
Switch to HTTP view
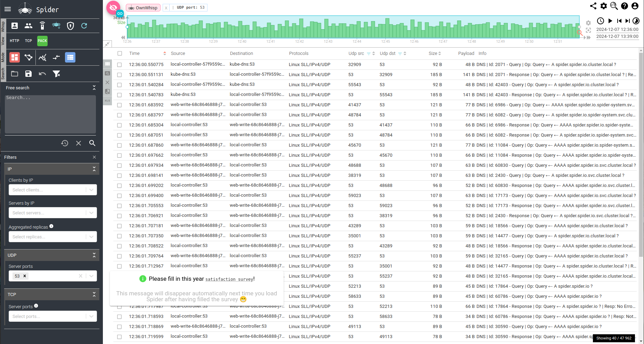(x=15, y=41)
